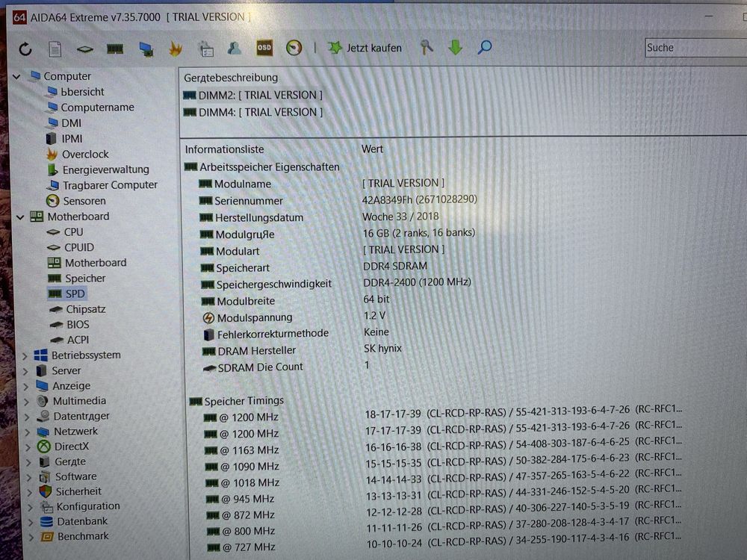
Task: Select IPMI in the tree
Action: point(72,139)
